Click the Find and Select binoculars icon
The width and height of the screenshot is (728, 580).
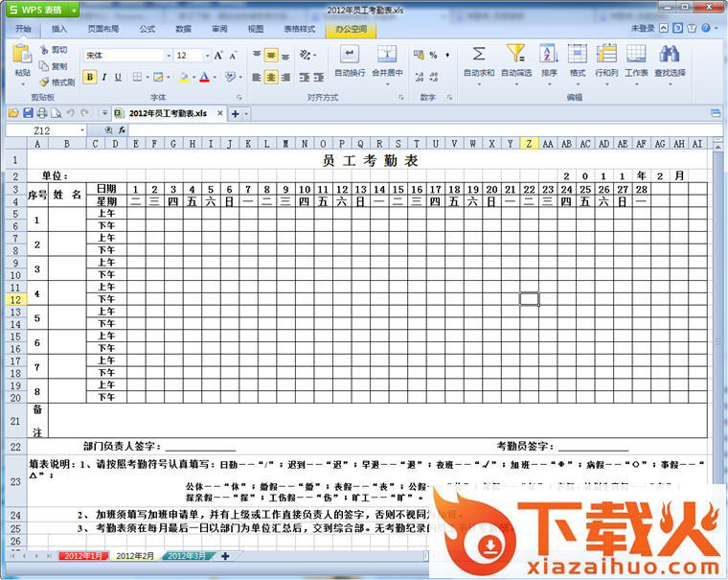670,54
